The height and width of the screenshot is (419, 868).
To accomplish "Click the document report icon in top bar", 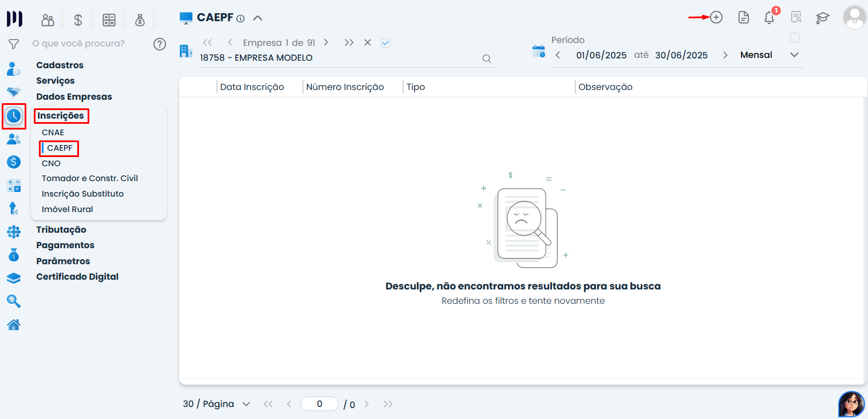I will point(743,17).
